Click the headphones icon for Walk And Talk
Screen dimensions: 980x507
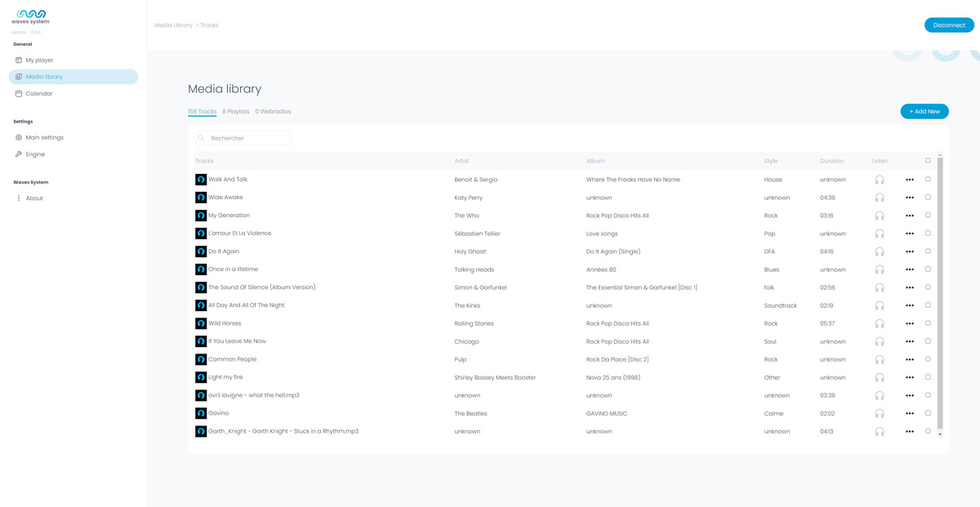tap(880, 180)
